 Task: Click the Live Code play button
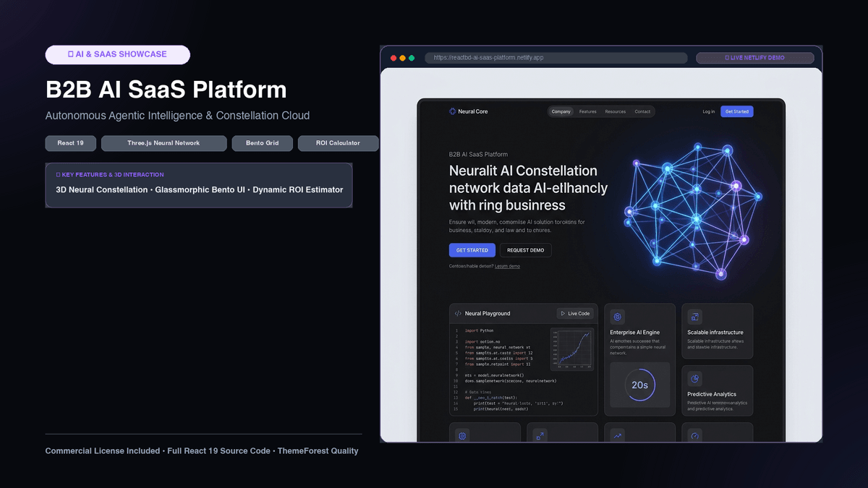575,313
